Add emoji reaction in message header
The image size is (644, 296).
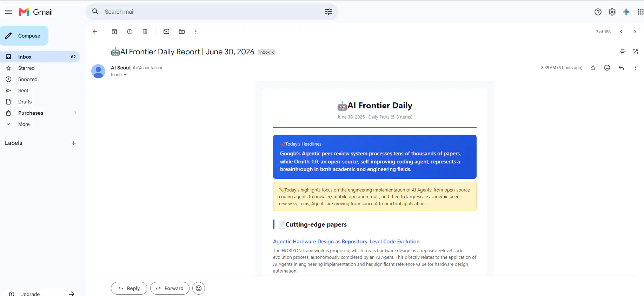point(607,68)
